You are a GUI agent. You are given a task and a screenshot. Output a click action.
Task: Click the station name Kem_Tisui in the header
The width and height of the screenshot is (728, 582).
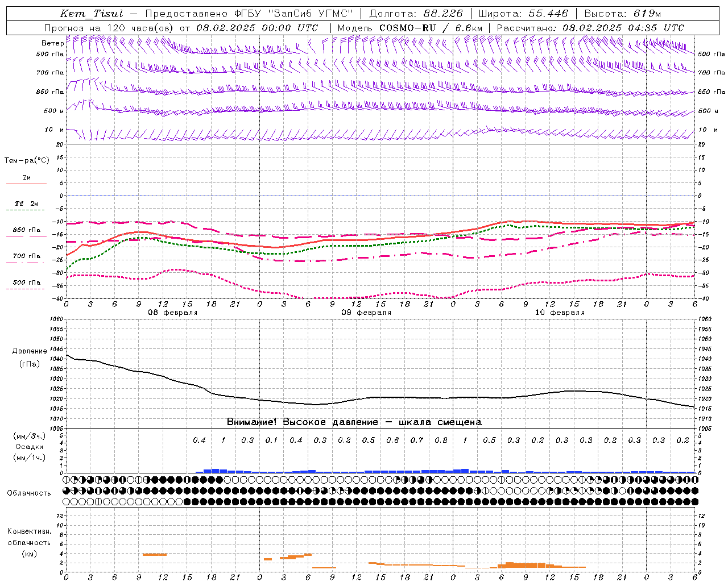pyautogui.click(x=91, y=14)
